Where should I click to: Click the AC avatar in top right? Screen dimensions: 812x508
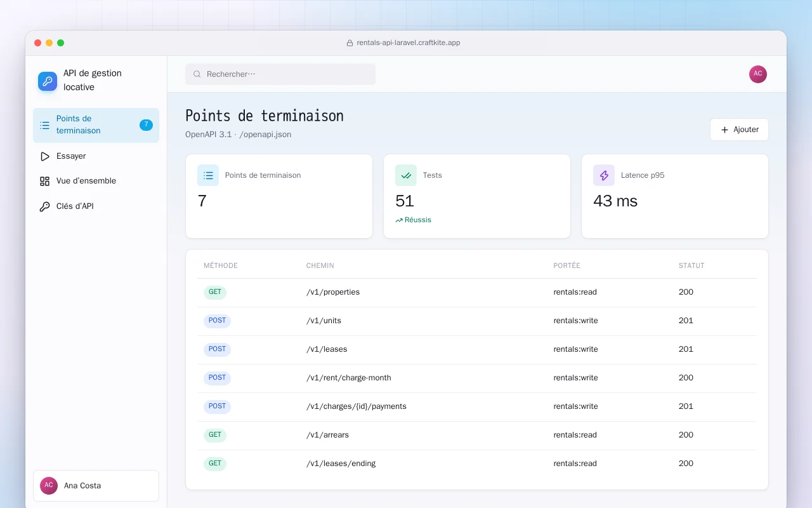click(x=758, y=74)
